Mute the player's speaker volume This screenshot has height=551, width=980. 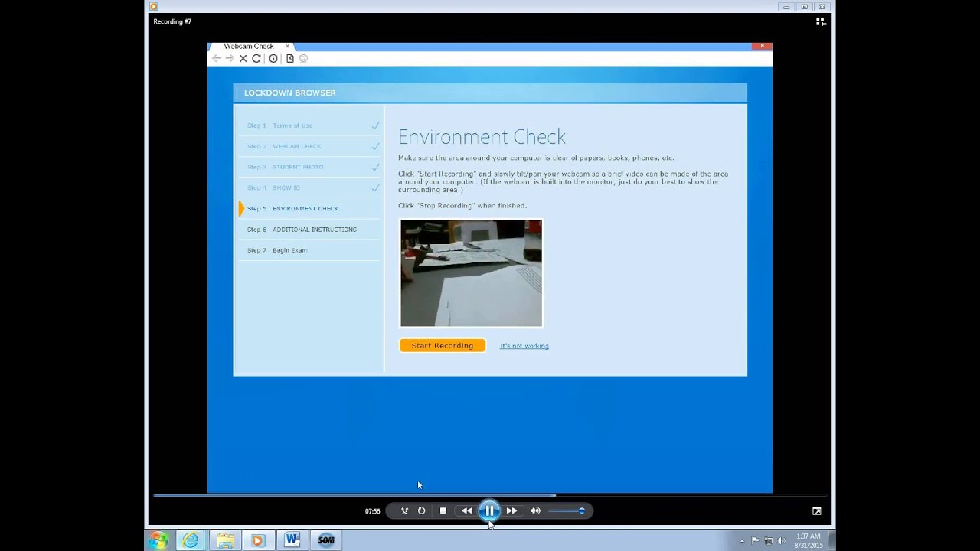[x=535, y=510]
